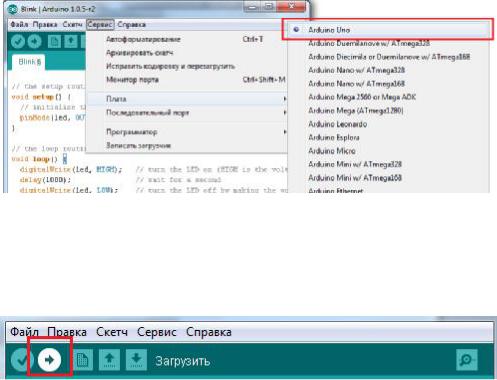Open Справка in the enlarged bottom menu bar

click(209, 332)
